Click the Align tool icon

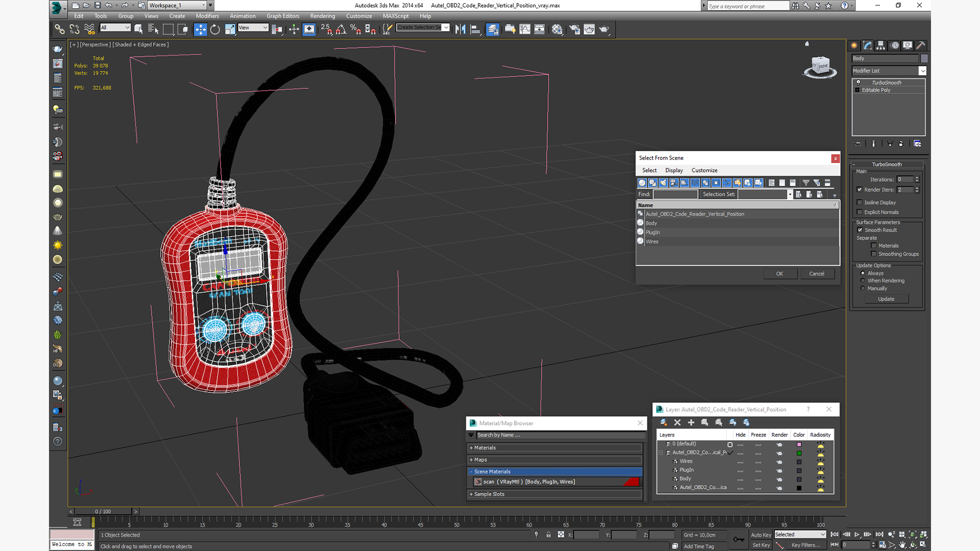(x=475, y=30)
